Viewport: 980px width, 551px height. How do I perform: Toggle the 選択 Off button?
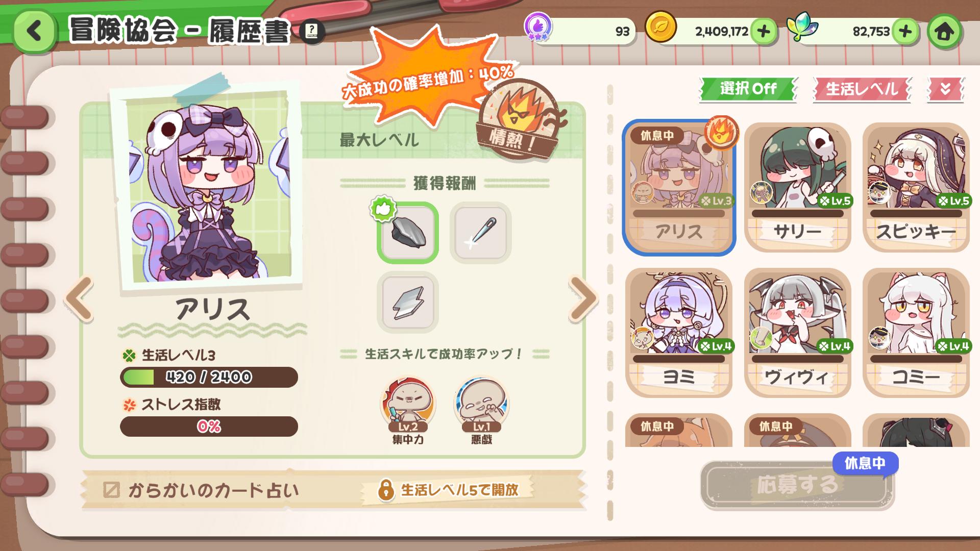748,89
